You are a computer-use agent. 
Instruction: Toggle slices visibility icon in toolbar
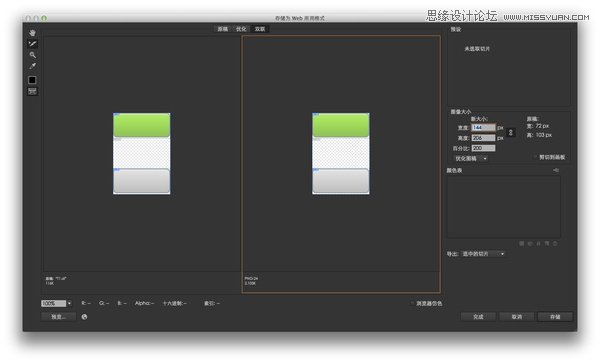[x=33, y=91]
